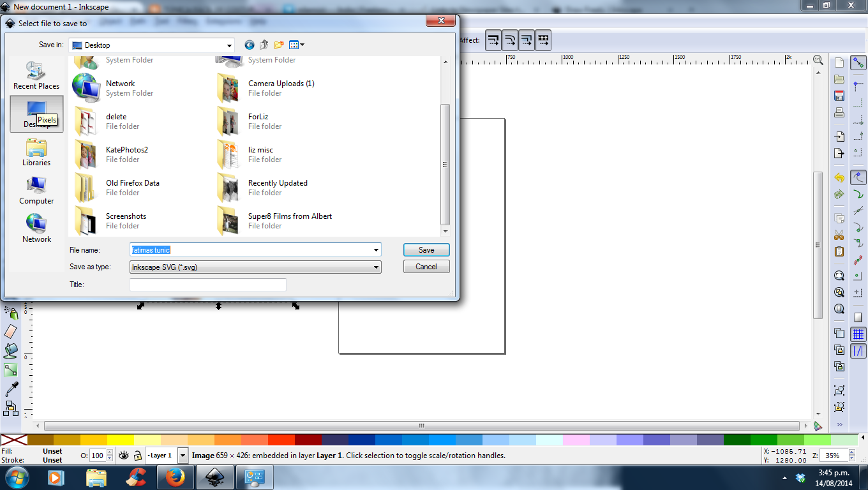This screenshot has width=868, height=490.
Task: Select the Dropper color picker tool
Action: pyautogui.click(x=11, y=389)
